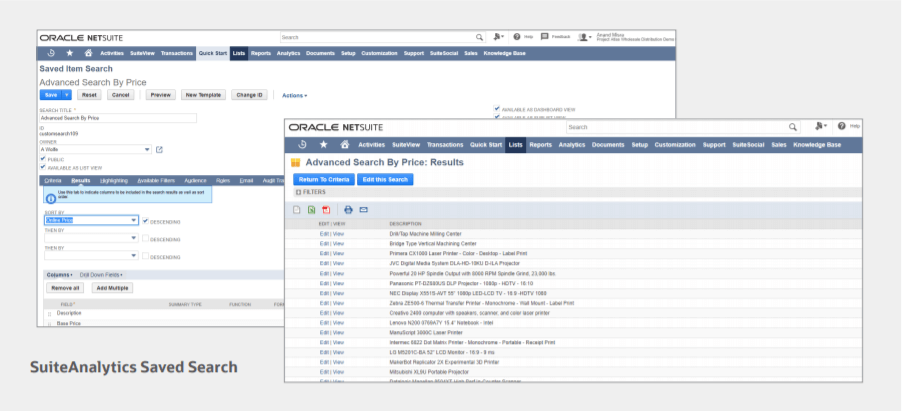Click search magnifier icon in the Results window
This screenshot has width=904, height=411.
click(x=793, y=127)
